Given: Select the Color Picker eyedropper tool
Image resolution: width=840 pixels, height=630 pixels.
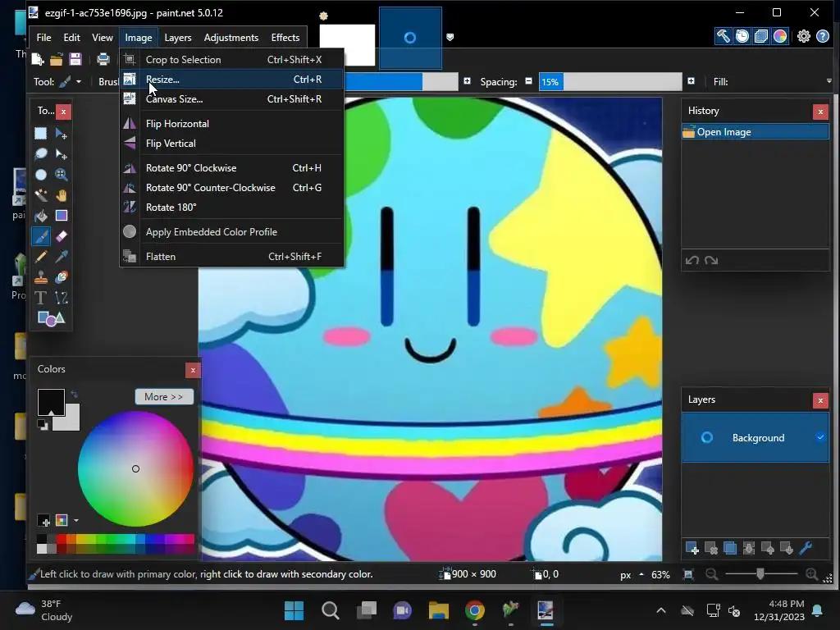Looking at the screenshot, I should tap(61, 257).
